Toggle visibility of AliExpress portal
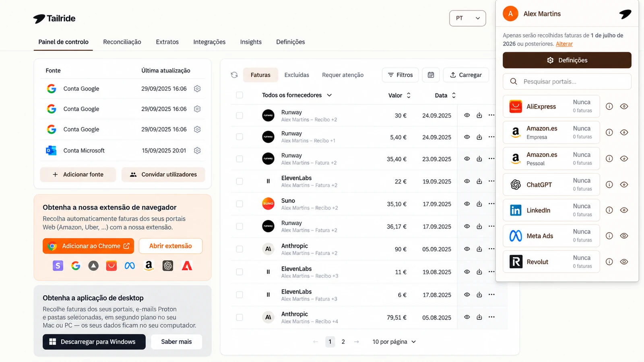Image resolution: width=644 pixels, height=362 pixels. click(624, 107)
